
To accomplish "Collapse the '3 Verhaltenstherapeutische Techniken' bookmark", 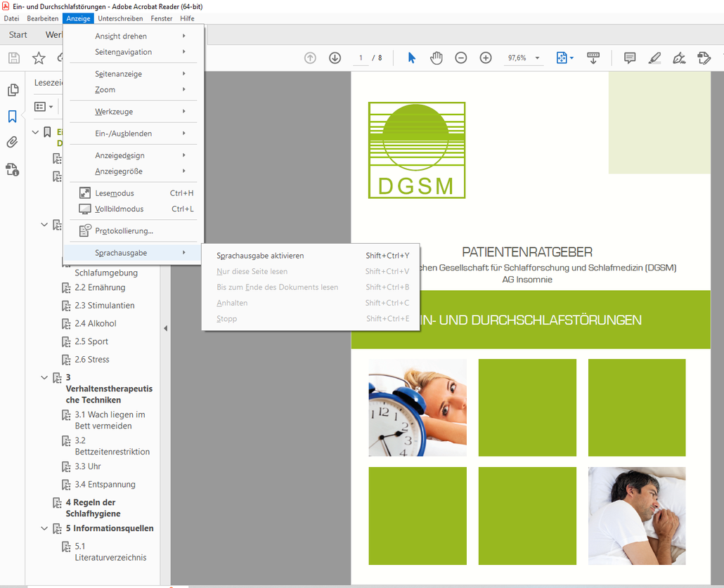I will click(45, 377).
